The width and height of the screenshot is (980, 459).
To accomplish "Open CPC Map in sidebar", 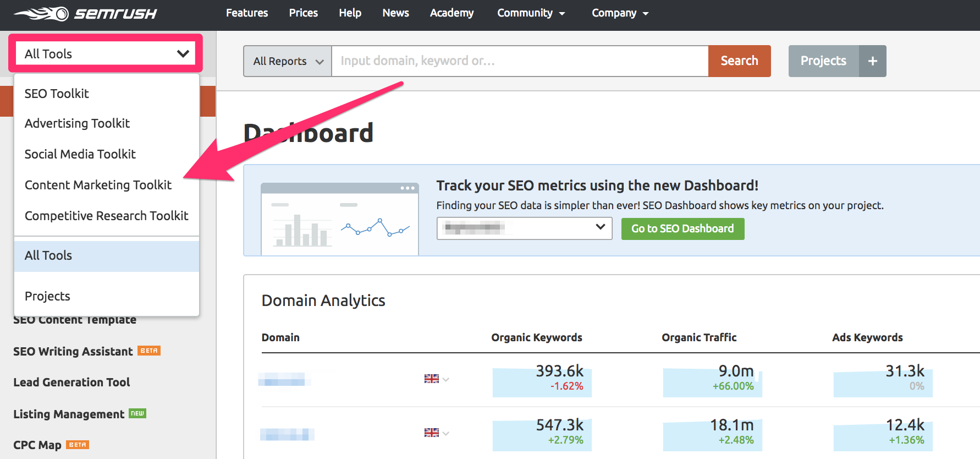I will point(37,445).
